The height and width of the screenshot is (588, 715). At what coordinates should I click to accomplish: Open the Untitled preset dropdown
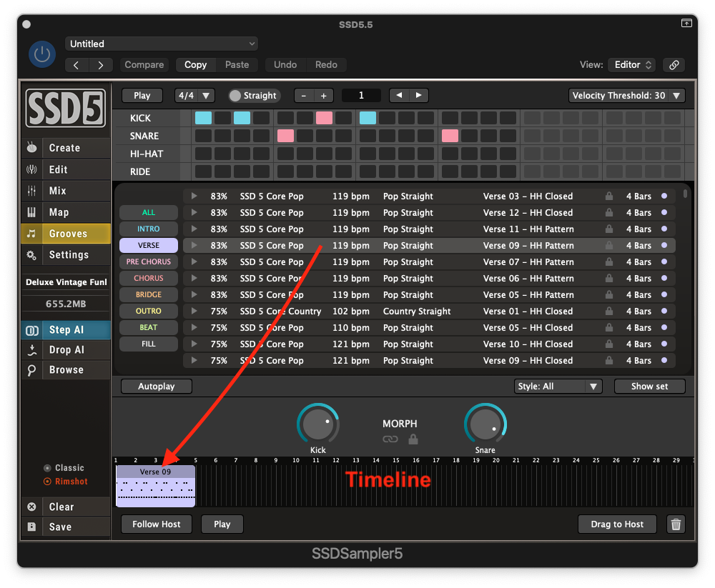coord(162,44)
